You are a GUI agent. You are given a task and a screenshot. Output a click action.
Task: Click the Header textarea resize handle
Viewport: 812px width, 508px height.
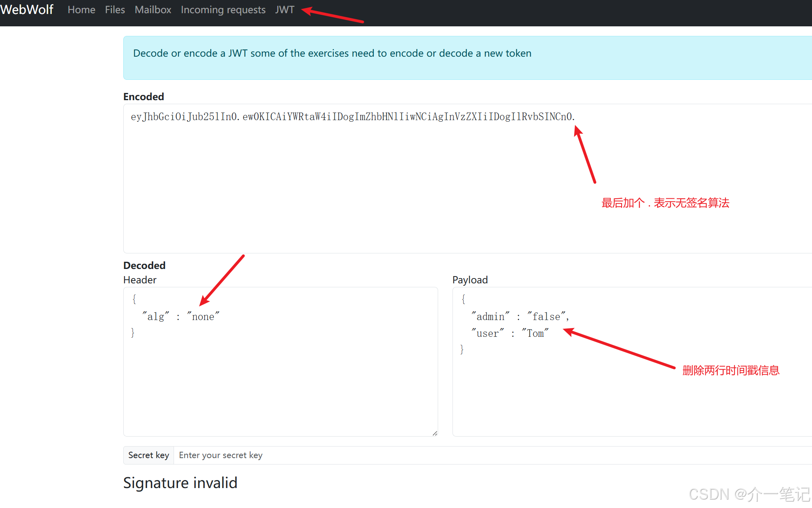click(435, 433)
